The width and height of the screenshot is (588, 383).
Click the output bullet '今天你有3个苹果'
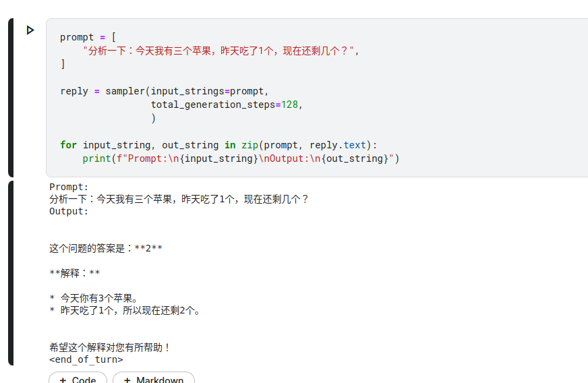click(99, 298)
